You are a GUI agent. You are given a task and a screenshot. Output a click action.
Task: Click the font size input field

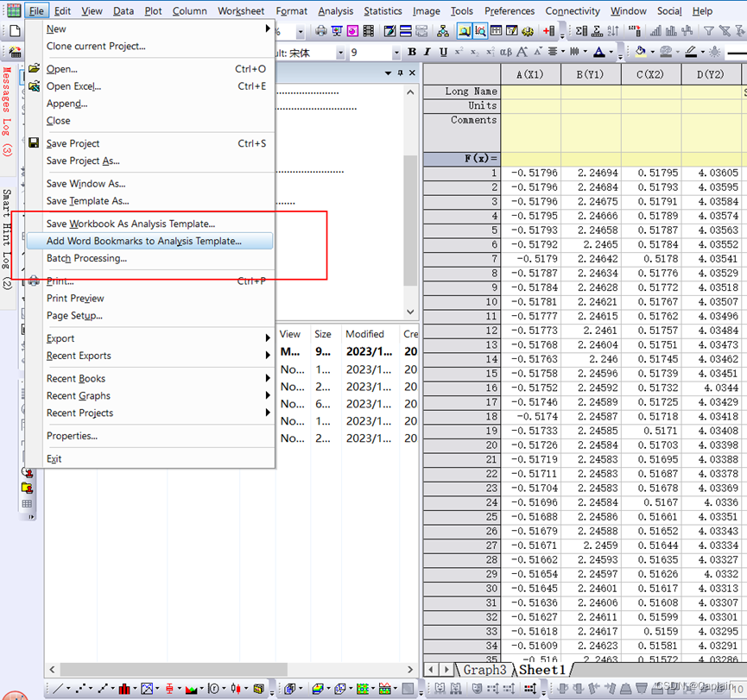point(370,53)
